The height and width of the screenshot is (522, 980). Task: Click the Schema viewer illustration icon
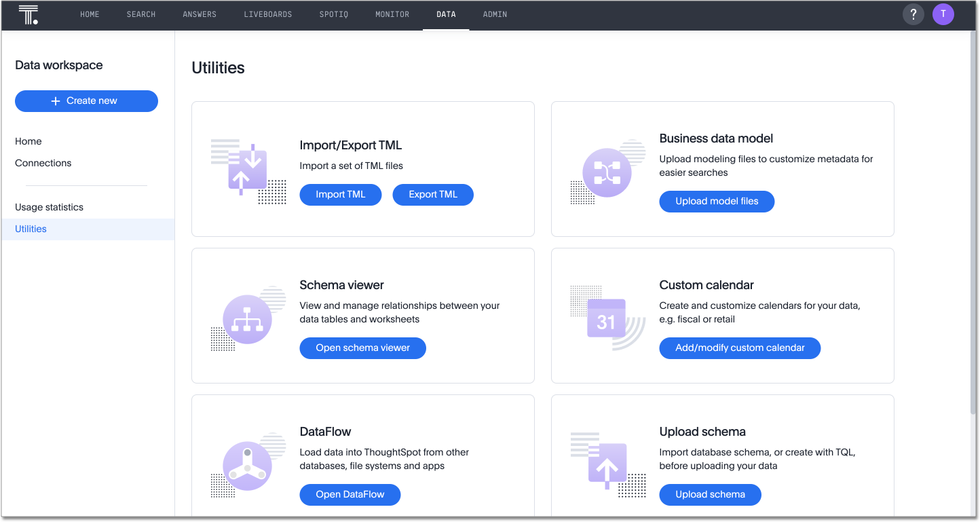248,318
